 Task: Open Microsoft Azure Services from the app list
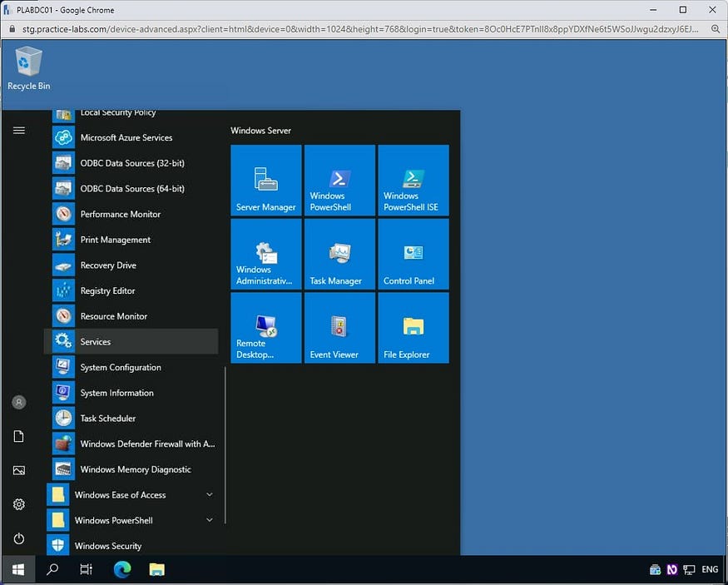tap(131, 137)
